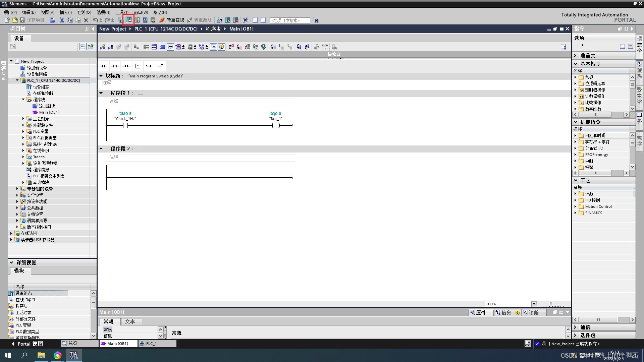Screen dimensions: 644x362
Task: Open the PLC_1 tab in the bottom bar
Action: 157,344
